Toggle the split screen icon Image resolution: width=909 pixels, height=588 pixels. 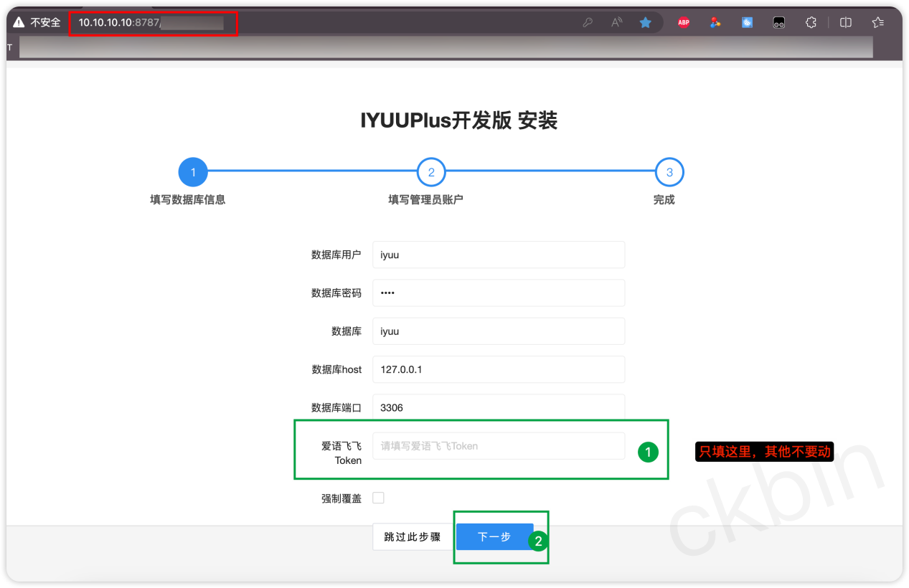[x=846, y=23]
